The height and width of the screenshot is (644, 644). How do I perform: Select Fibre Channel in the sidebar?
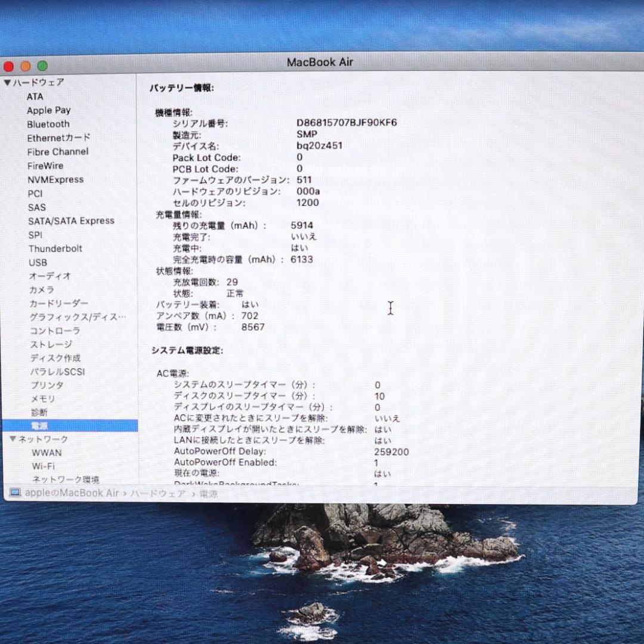point(58,151)
